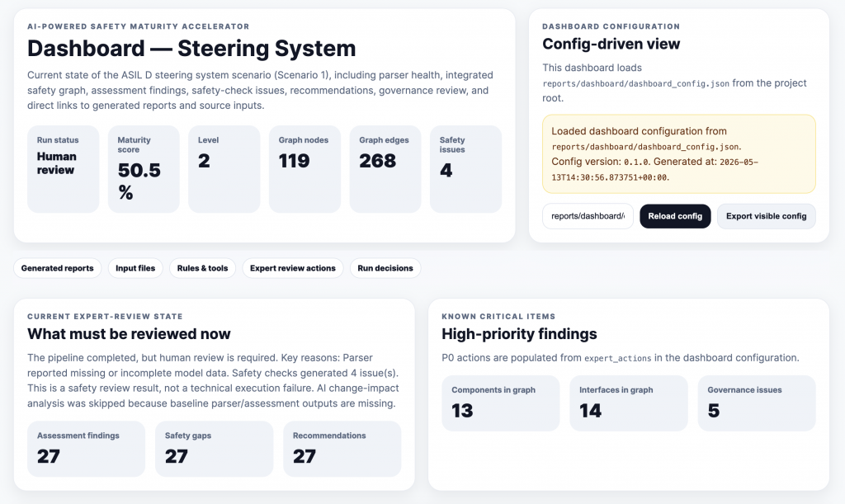Click the Maturity score 50.5% card
The image size is (845, 504).
[144, 169]
